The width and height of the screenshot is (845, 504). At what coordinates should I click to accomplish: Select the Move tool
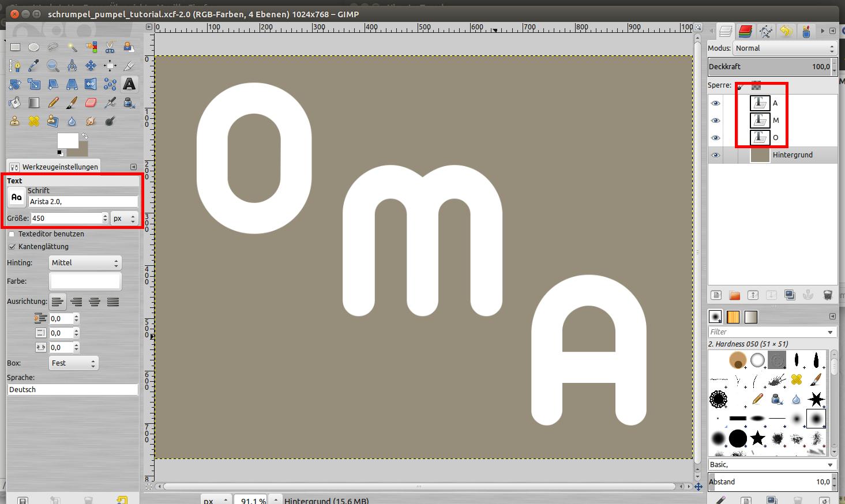coord(91,66)
